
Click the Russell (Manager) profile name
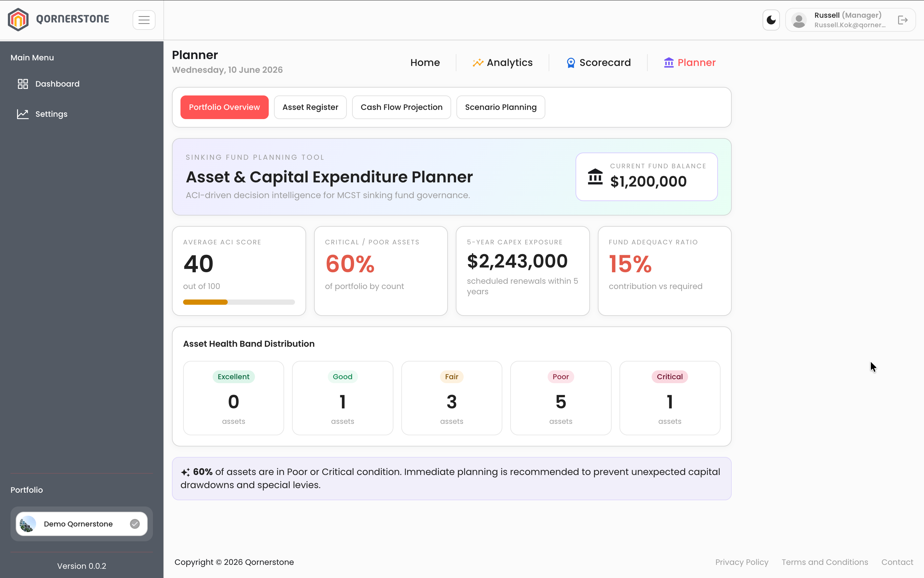pyautogui.click(x=848, y=15)
